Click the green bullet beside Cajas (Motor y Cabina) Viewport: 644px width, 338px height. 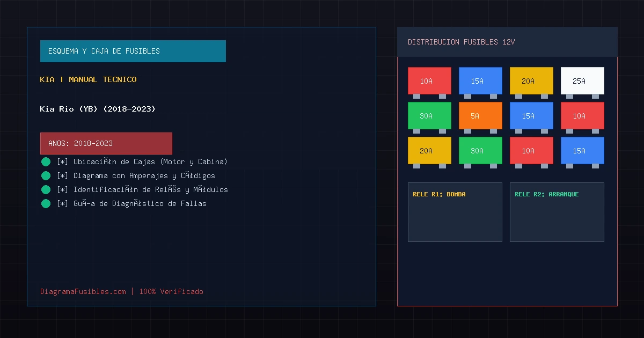46,161
